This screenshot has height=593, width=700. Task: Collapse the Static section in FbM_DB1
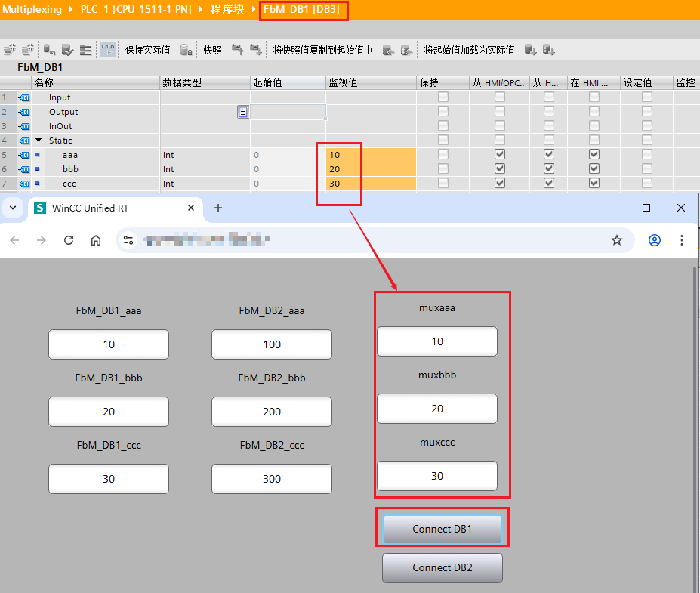click(39, 141)
